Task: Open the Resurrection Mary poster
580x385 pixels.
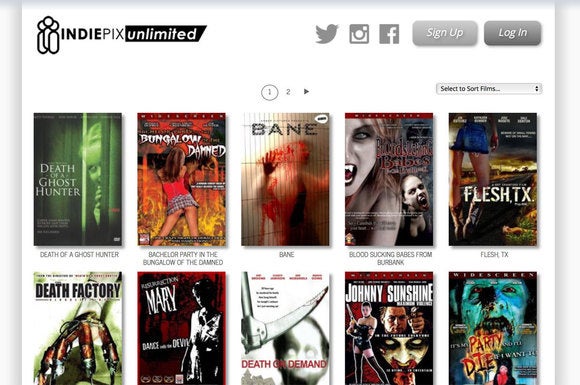Action: (181, 328)
